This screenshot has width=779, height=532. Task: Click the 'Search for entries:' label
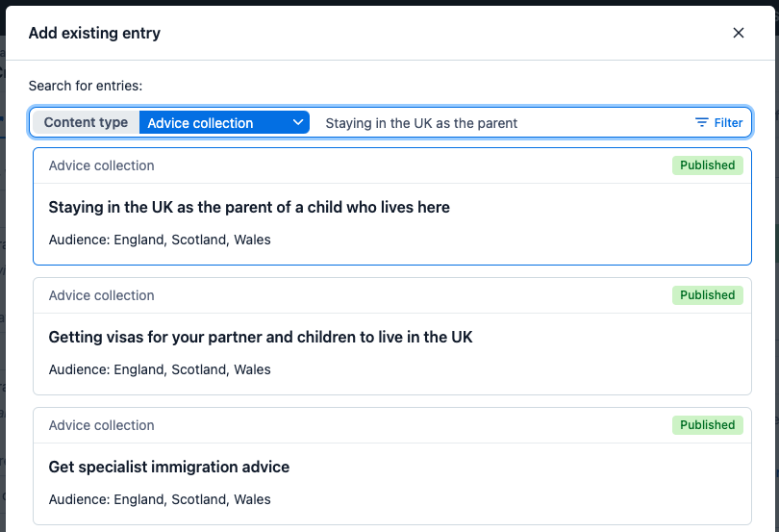coord(86,86)
